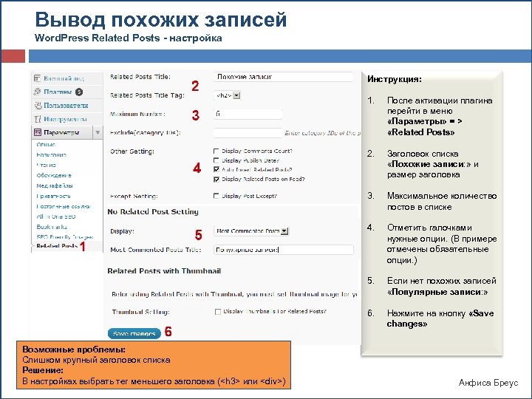Go to Постоянные ссылки submenu
This screenshot has height=399, width=532.
tap(64, 206)
